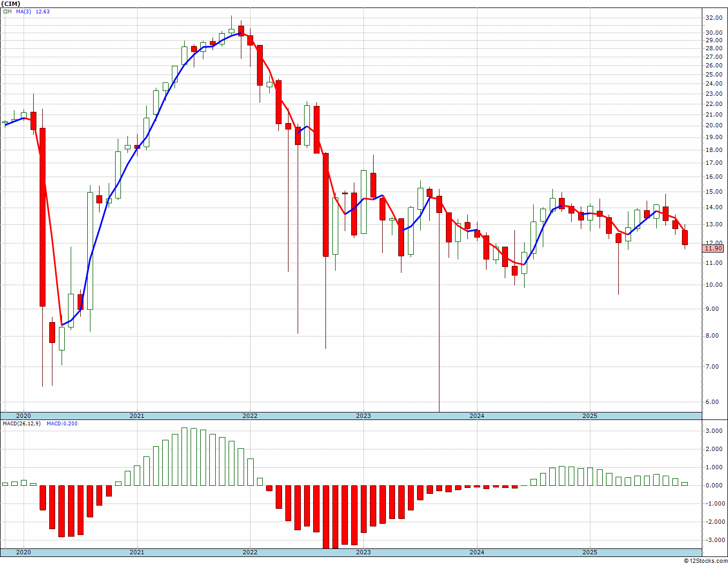728x565 pixels.
Task: Click "2022" on the MACD panel's time axis
Action: (250, 552)
